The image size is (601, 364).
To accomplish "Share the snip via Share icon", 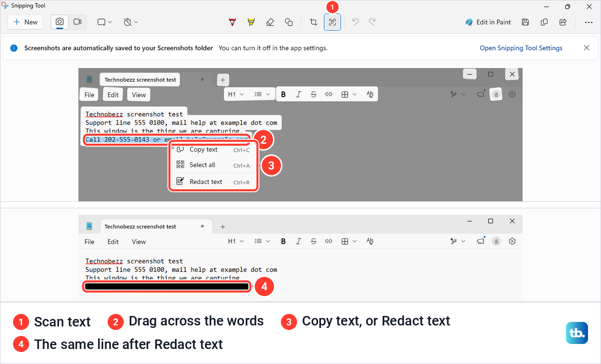I will [x=563, y=22].
